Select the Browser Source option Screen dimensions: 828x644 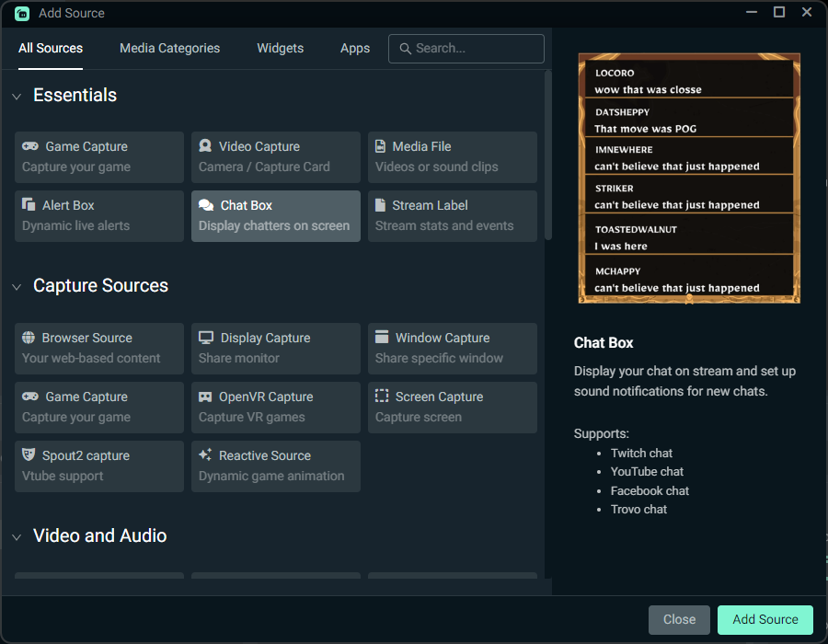(98, 349)
